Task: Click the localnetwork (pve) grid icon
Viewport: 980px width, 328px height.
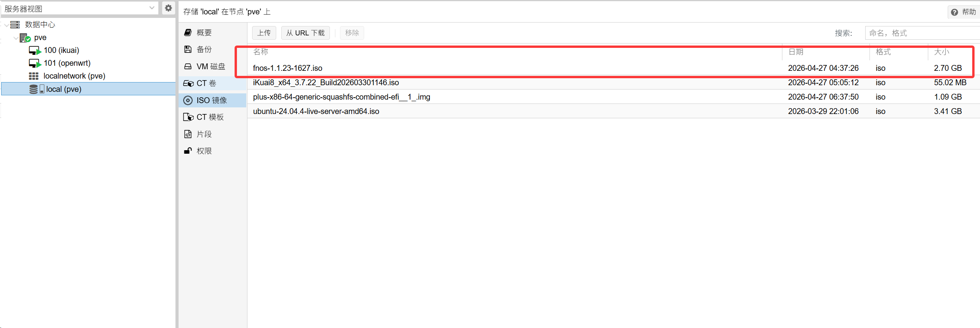Action: 34,76
